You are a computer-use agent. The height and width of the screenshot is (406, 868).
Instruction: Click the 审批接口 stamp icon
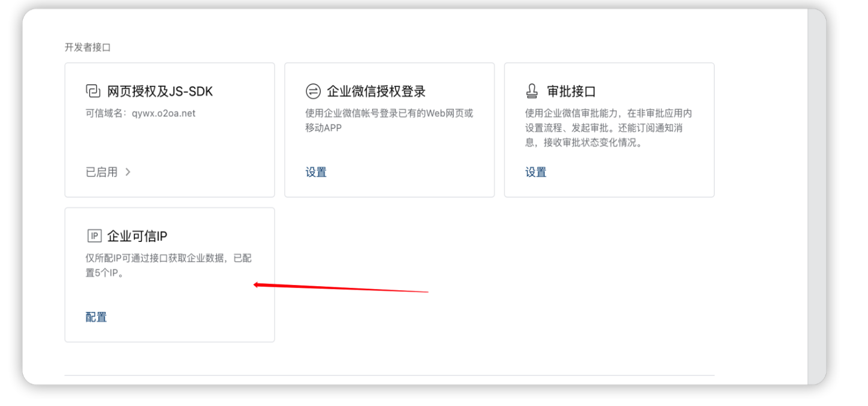click(532, 91)
